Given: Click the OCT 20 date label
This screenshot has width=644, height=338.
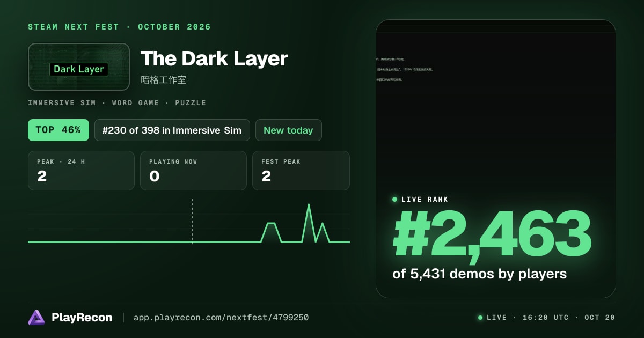Looking at the screenshot, I should (599, 318).
